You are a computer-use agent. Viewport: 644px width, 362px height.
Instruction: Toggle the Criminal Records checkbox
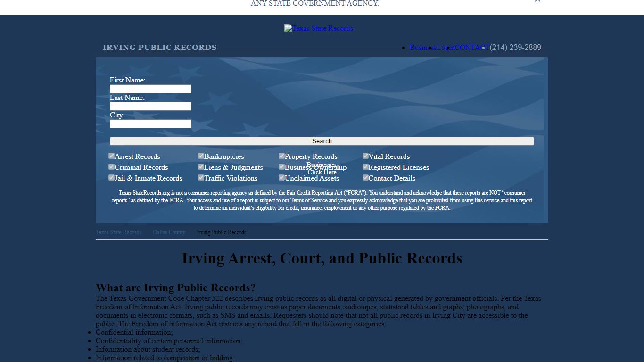coord(112,166)
